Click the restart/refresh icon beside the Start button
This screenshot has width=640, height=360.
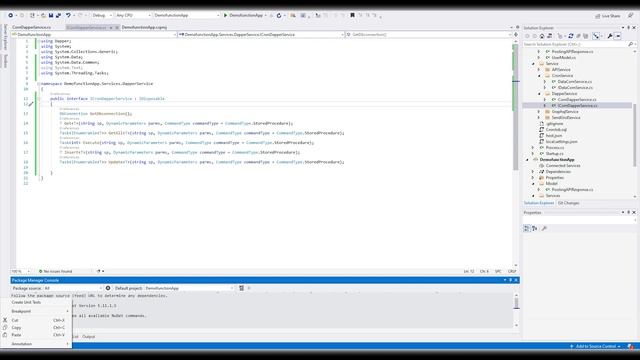pyautogui.click(x=279, y=16)
